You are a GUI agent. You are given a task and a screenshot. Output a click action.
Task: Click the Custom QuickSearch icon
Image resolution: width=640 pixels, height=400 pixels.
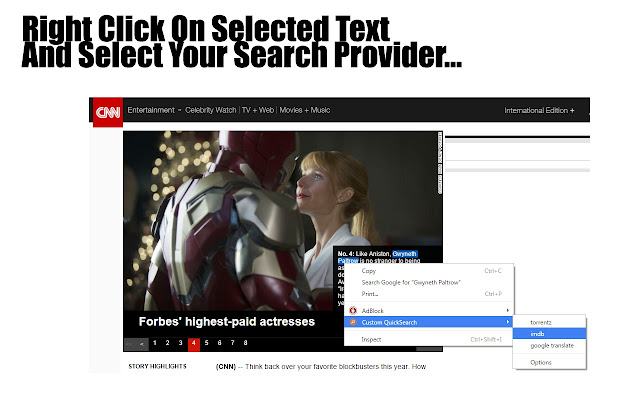(x=353, y=322)
